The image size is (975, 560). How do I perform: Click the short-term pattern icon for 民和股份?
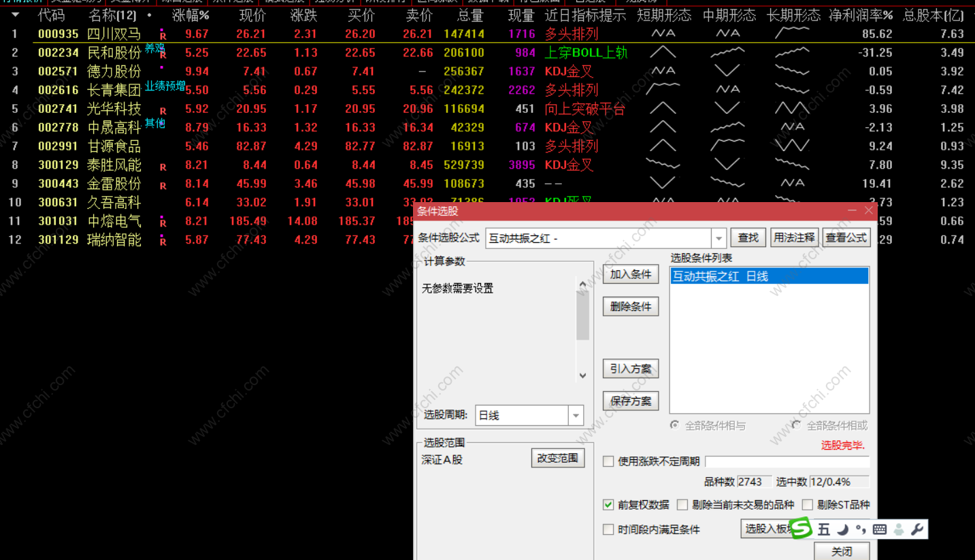point(663,52)
